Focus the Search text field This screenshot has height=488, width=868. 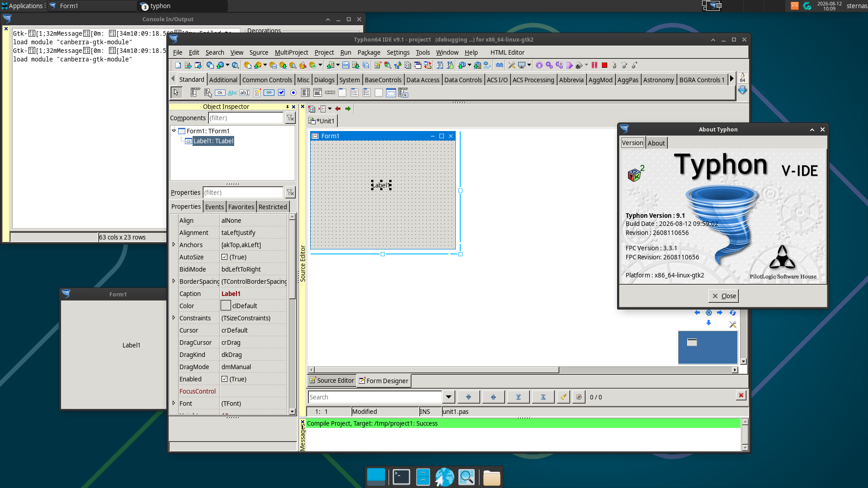click(375, 397)
